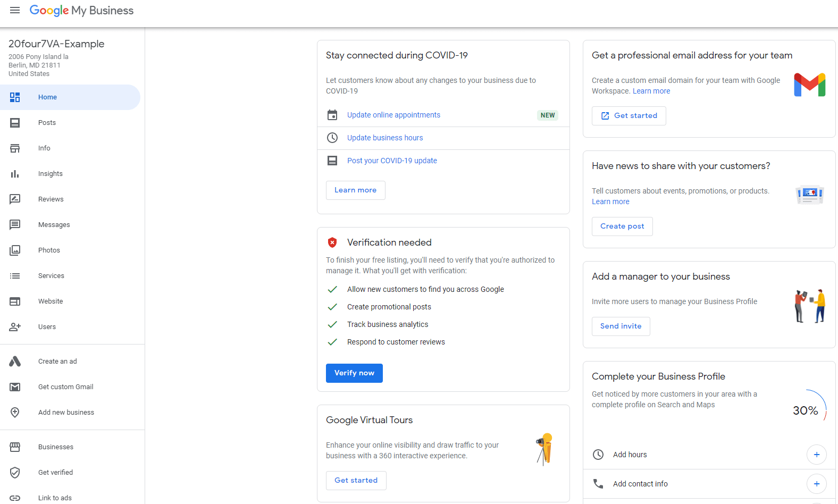This screenshot has height=504, width=838.
Task: Click the red verification shield icon
Action: 332,242
